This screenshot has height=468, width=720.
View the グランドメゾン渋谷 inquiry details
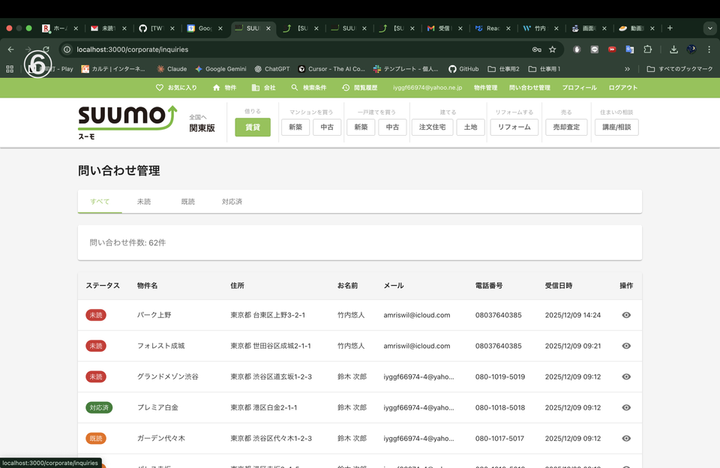626,377
